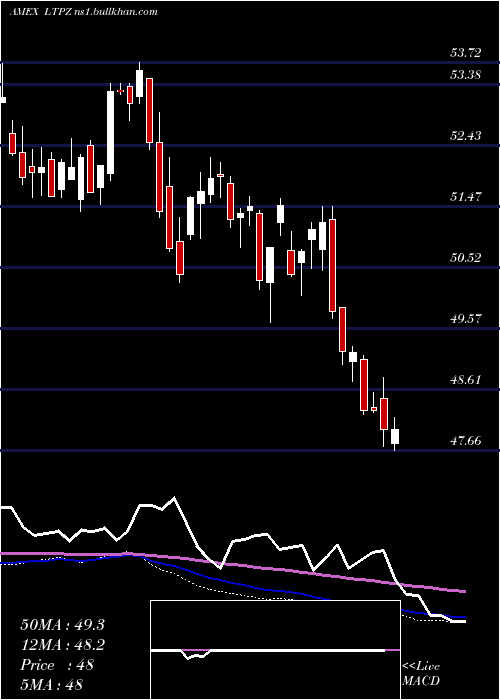Click the last white candlestick near 47.66

pyautogui.click(x=395, y=436)
